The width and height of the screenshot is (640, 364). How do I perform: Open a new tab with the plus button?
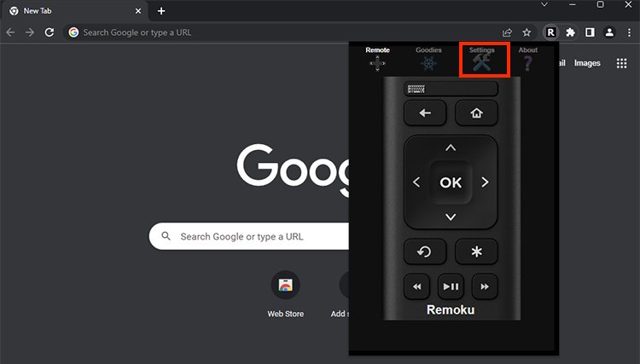tap(161, 11)
